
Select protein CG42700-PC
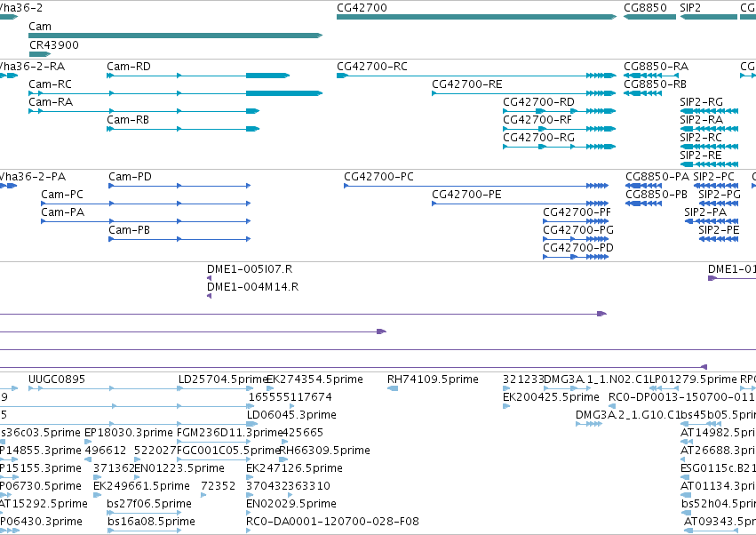coord(476,186)
